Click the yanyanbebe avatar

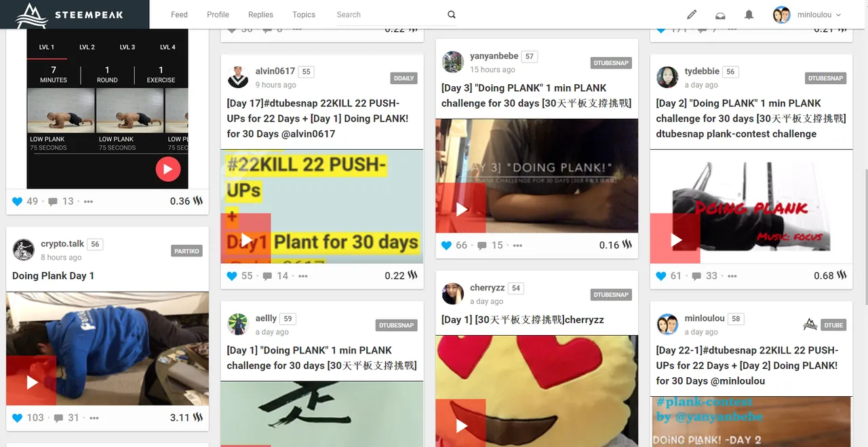[x=453, y=62]
